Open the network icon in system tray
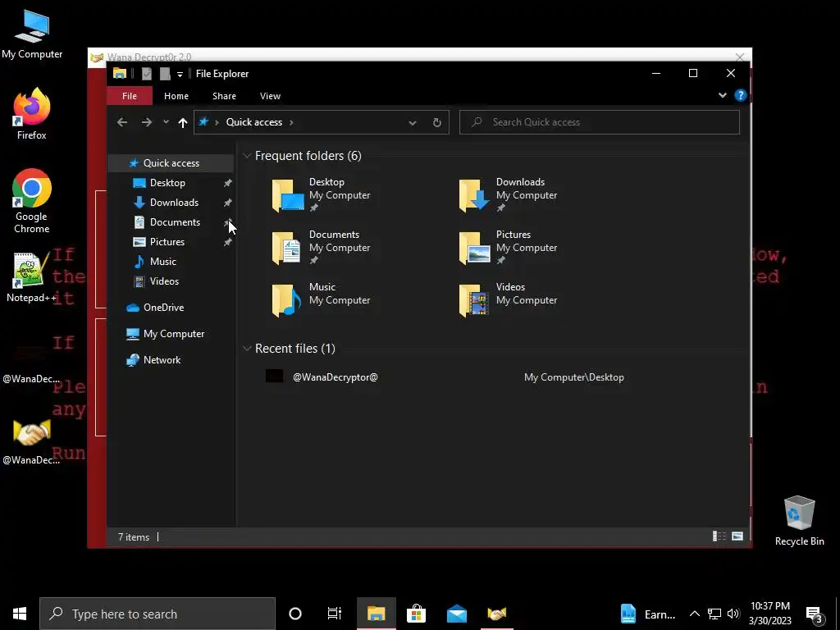Viewport: 840px width, 630px height. click(x=714, y=614)
